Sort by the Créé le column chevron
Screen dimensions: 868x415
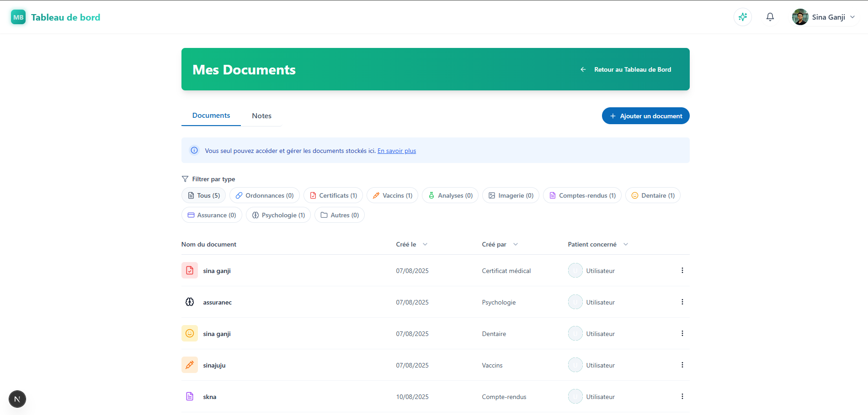point(425,244)
